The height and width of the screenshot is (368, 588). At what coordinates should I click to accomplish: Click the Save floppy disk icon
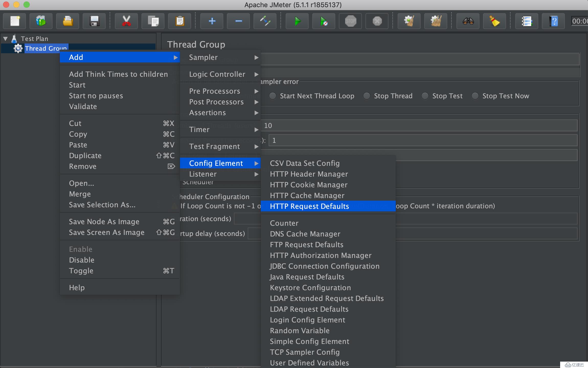[94, 21]
